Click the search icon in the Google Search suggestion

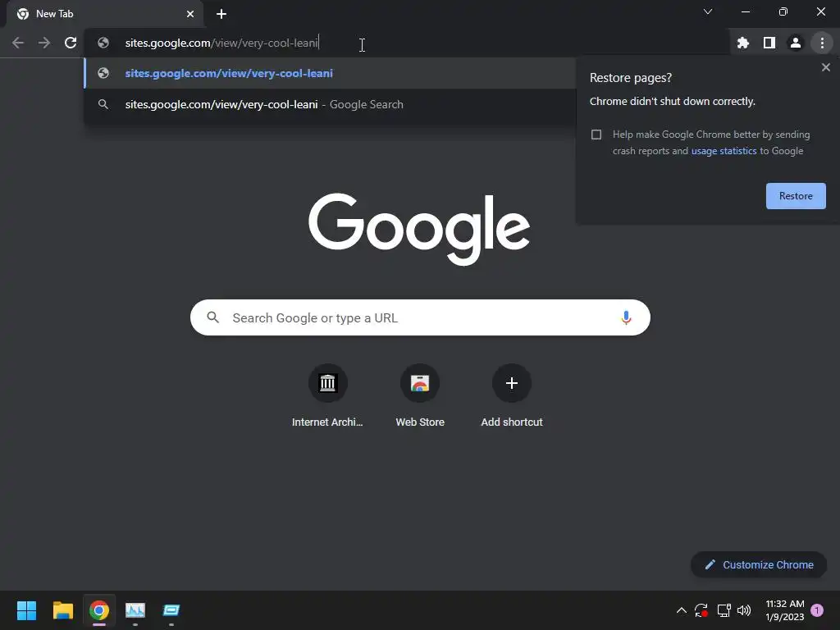pos(103,104)
